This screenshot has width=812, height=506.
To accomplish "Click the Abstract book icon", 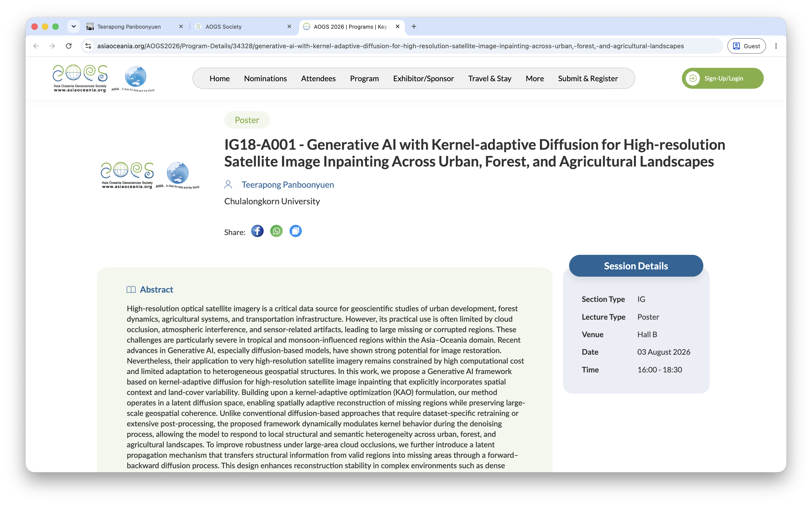I will [131, 289].
